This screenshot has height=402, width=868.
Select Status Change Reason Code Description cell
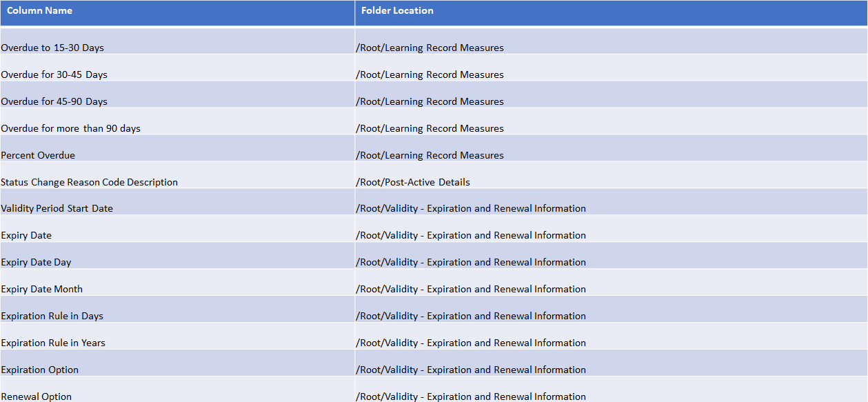click(90, 182)
